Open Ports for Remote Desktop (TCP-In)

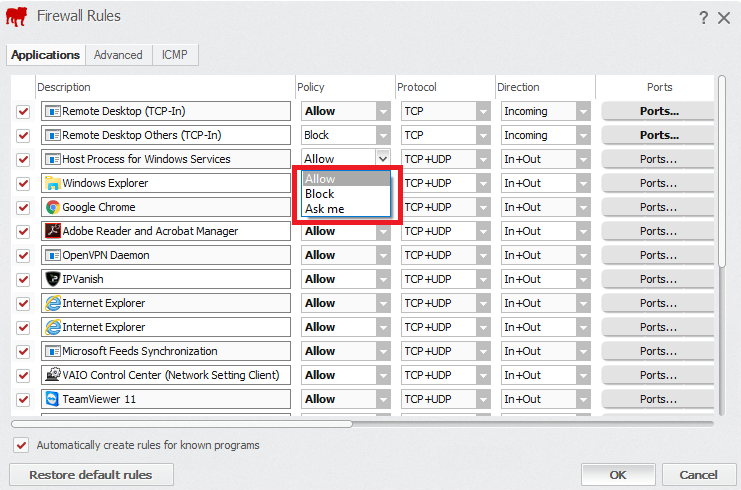tap(658, 112)
